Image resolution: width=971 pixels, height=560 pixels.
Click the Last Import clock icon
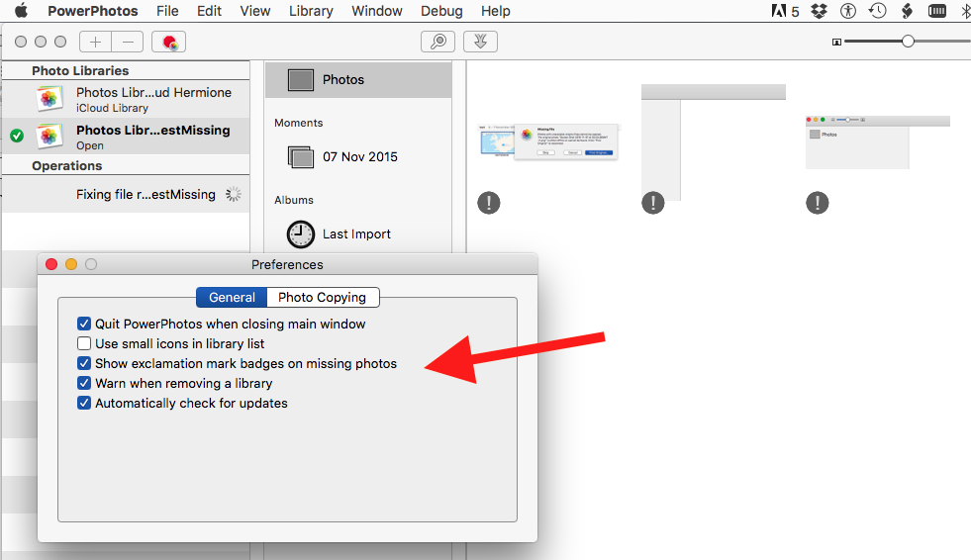click(300, 234)
